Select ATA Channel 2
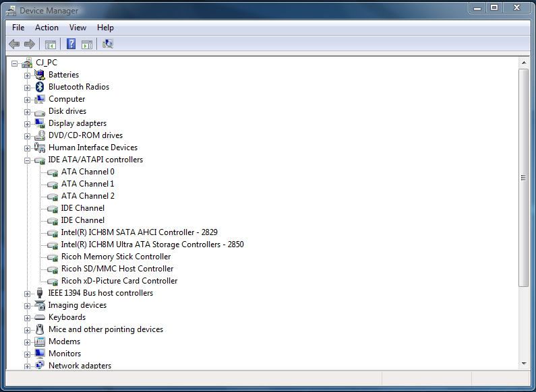The image size is (536, 392). pyautogui.click(x=88, y=196)
